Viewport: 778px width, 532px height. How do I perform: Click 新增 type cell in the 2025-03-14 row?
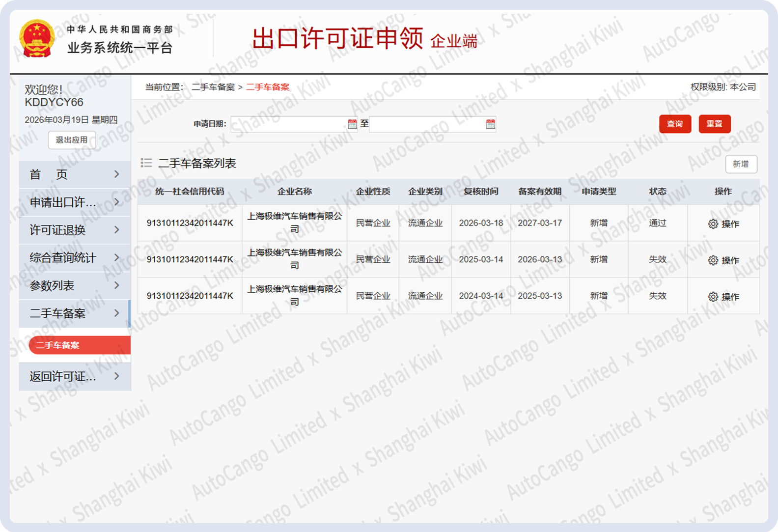click(599, 259)
